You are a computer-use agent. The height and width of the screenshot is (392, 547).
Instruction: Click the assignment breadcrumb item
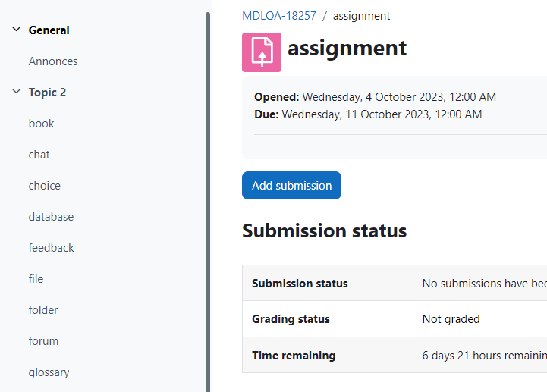point(361,16)
